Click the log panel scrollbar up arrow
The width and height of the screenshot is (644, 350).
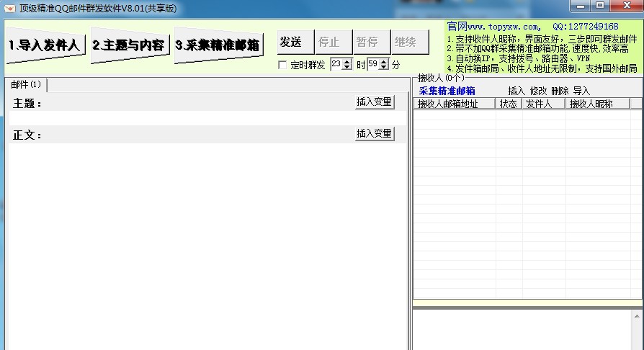[x=637, y=316]
